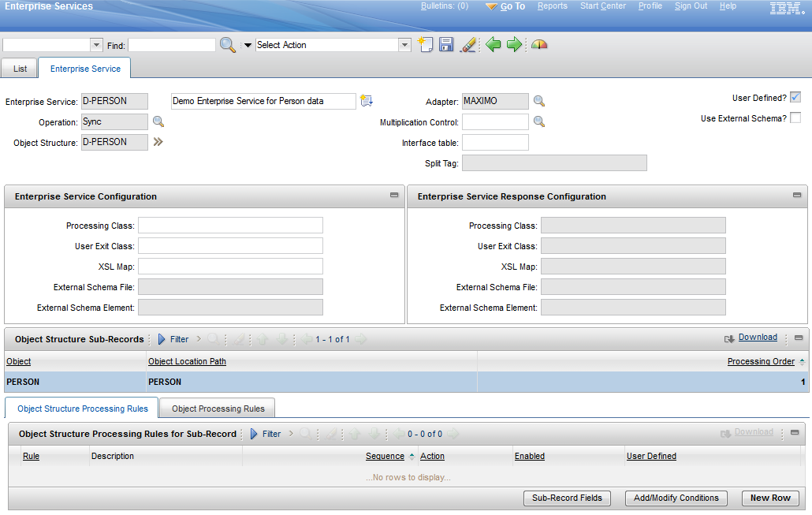Click the Next Record arrow
Viewport: 812px width, 515px height.
coord(514,45)
